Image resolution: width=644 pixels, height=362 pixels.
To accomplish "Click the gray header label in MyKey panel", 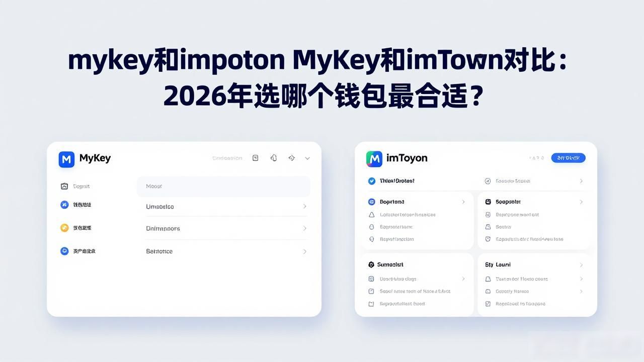I will 227,158.
